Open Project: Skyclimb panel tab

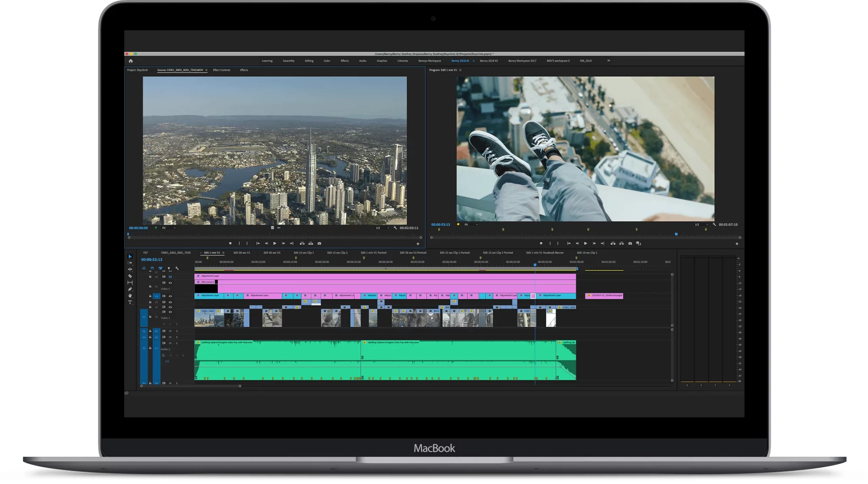[137, 70]
